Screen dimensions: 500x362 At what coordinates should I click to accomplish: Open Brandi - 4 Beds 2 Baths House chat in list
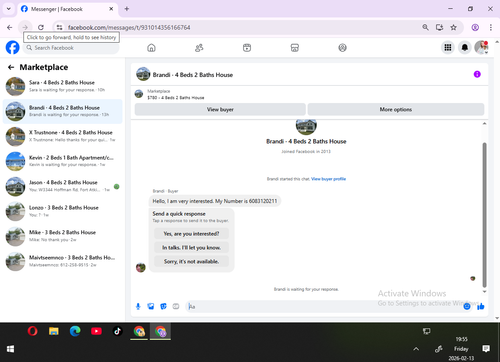(63, 111)
